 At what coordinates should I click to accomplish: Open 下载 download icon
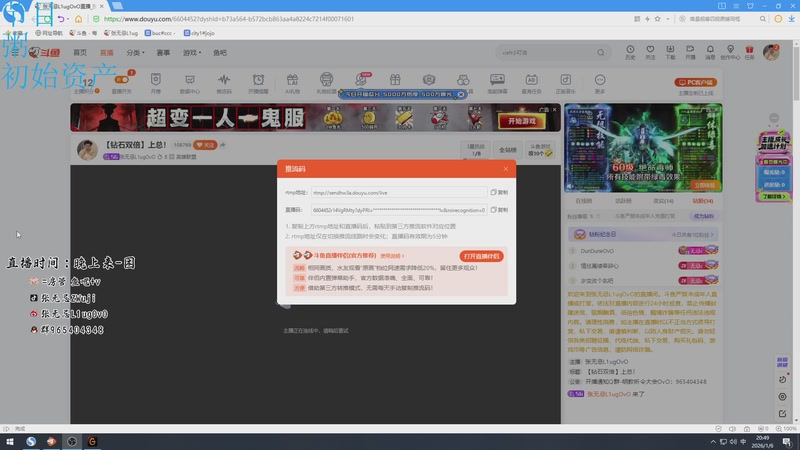click(670, 52)
